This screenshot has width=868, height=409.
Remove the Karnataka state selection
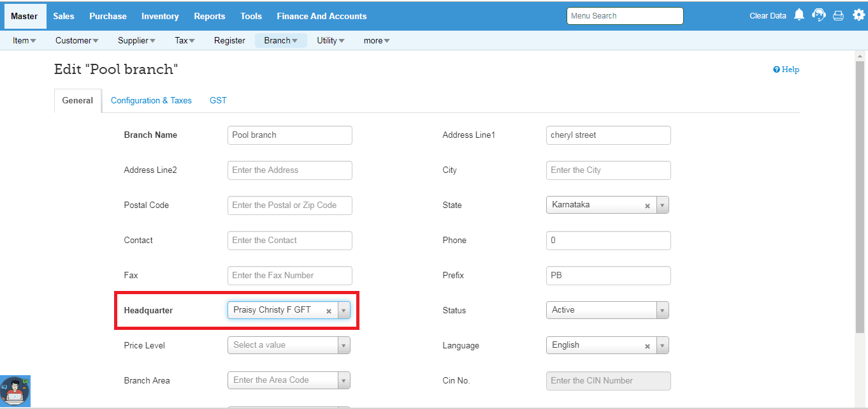pyautogui.click(x=647, y=205)
